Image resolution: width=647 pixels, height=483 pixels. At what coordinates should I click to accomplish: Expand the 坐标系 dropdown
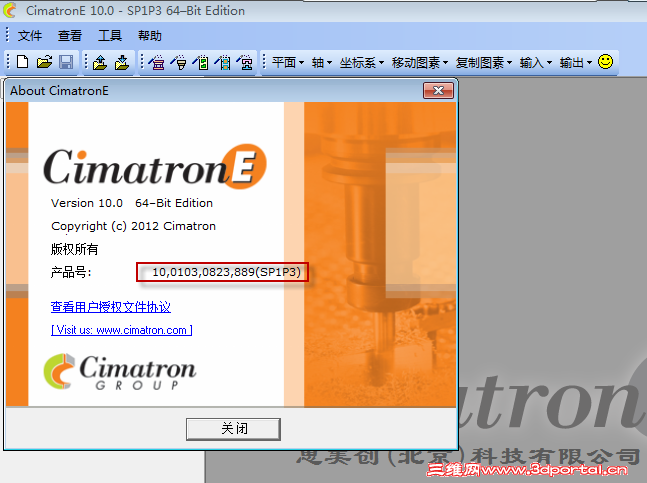click(x=362, y=63)
